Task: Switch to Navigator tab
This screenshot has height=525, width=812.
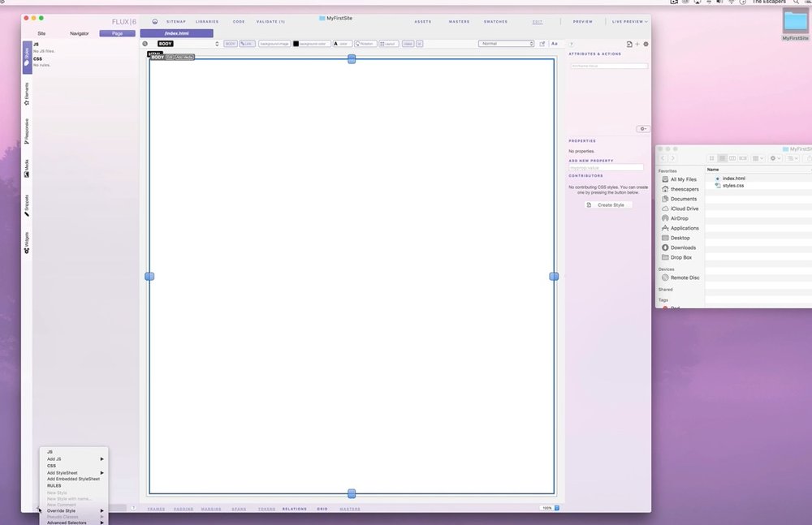Action: tap(80, 33)
